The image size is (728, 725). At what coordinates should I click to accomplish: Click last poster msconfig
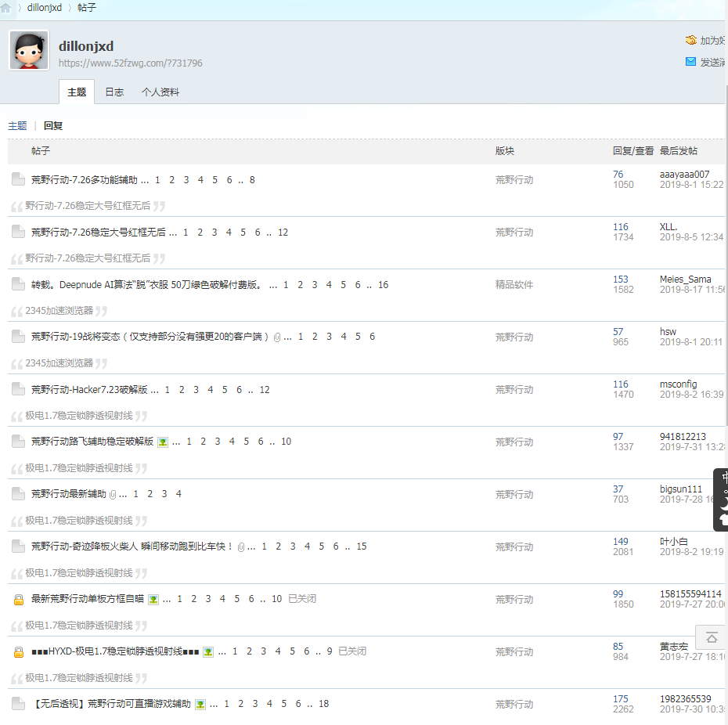pyautogui.click(x=679, y=384)
